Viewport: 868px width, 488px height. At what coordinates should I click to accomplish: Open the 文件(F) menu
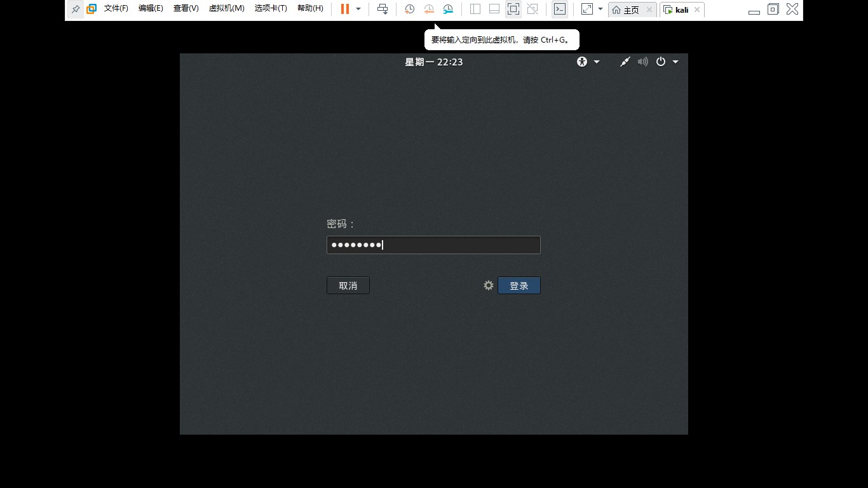pyautogui.click(x=116, y=9)
